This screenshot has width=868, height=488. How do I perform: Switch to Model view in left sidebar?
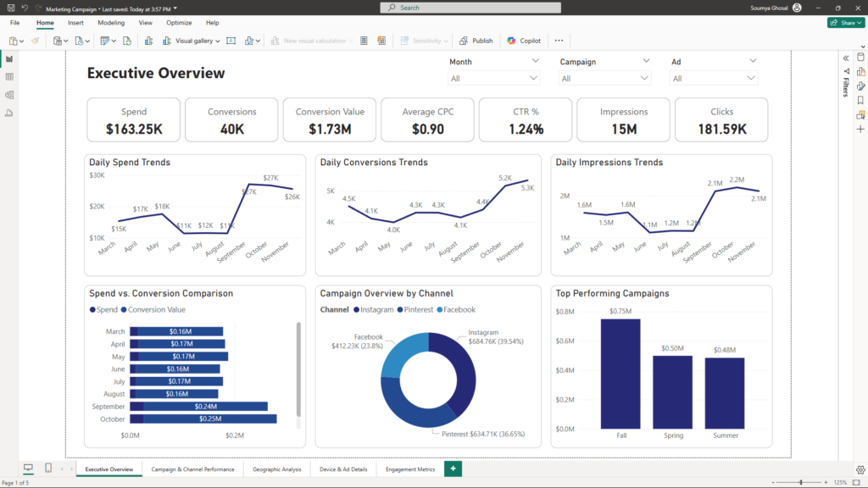(9, 94)
